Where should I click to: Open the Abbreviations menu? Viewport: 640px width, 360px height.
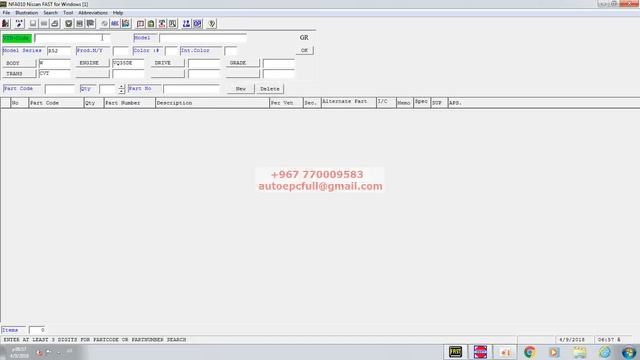[93, 13]
